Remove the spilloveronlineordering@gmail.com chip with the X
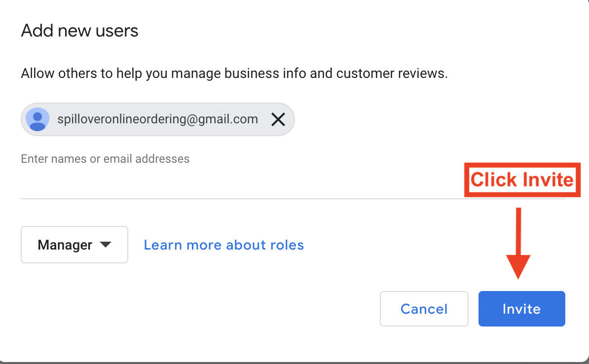The height and width of the screenshot is (364, 589). [x=278, y=119]
